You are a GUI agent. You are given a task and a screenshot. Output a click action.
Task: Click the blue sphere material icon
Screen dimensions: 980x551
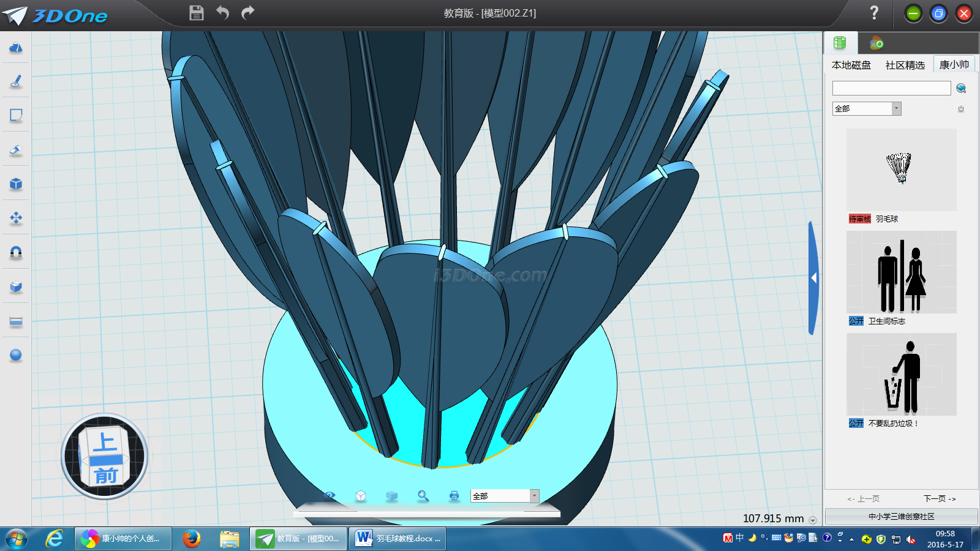[x=16, y=355]
